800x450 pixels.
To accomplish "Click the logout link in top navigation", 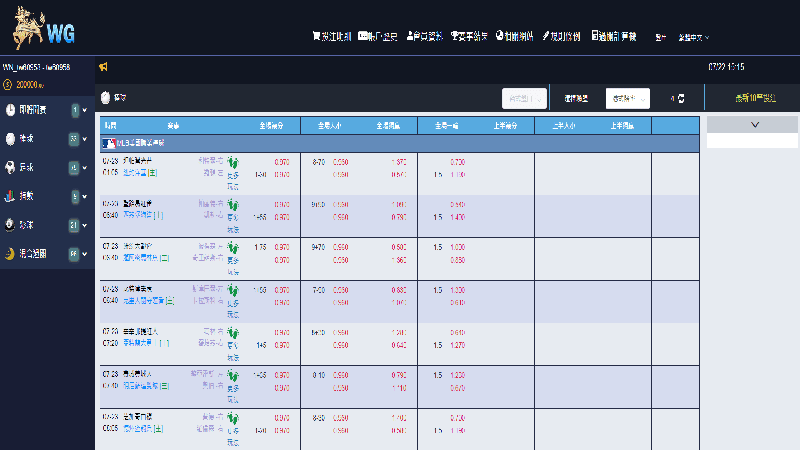I will [661, 37].
